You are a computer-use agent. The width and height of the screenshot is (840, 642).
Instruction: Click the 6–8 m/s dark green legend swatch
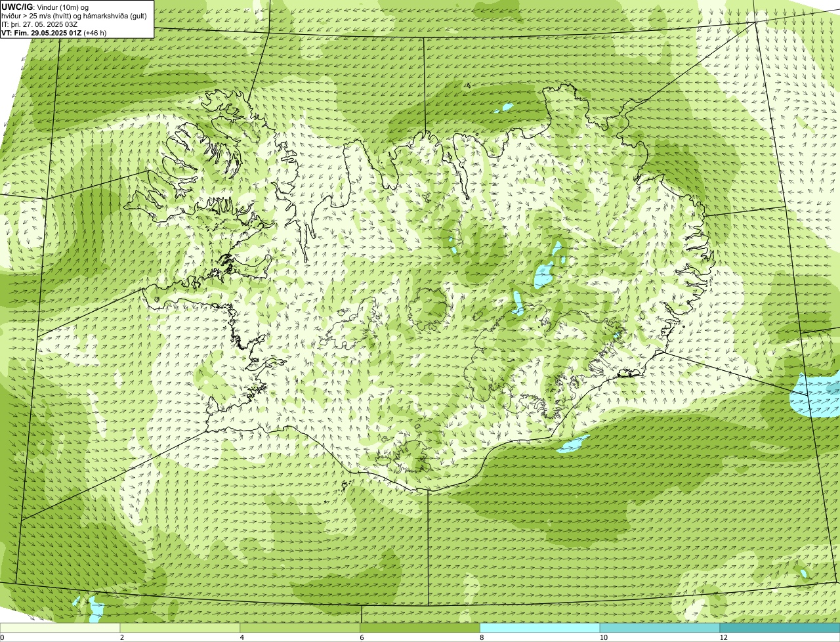(x=421, y=628)
